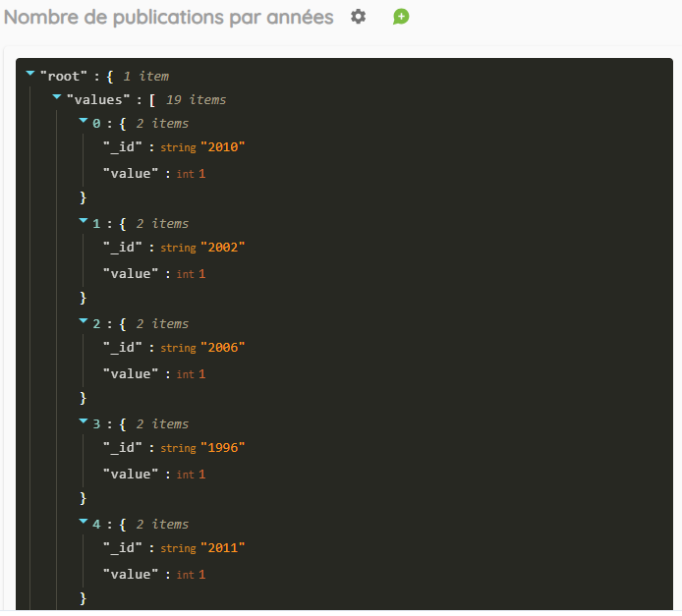
Task: Collapse item 0 of values
Action: tap(84, 121)
